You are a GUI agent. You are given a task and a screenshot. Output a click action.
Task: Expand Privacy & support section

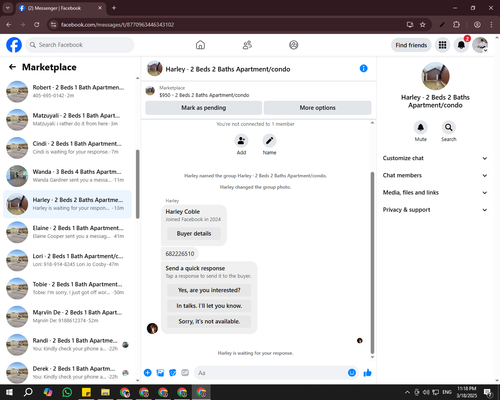tap(435, 210)
